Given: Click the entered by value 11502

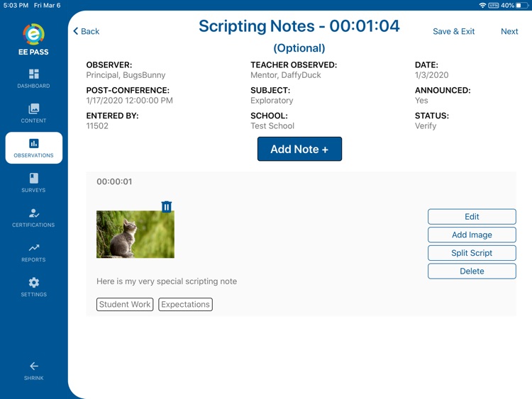Looking at the screenshot, I should pyautogui.click(x=97, y=125).
